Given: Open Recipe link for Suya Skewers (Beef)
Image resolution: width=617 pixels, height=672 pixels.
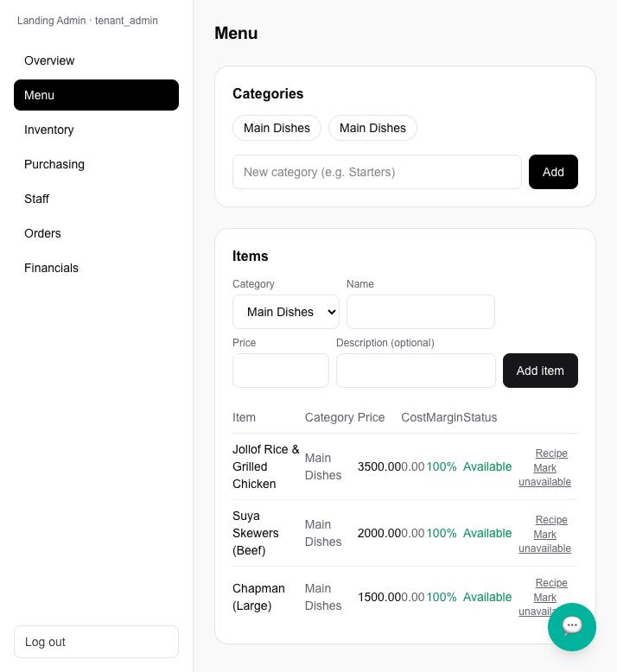Looking at the screenshot, I should pos(551,519).
